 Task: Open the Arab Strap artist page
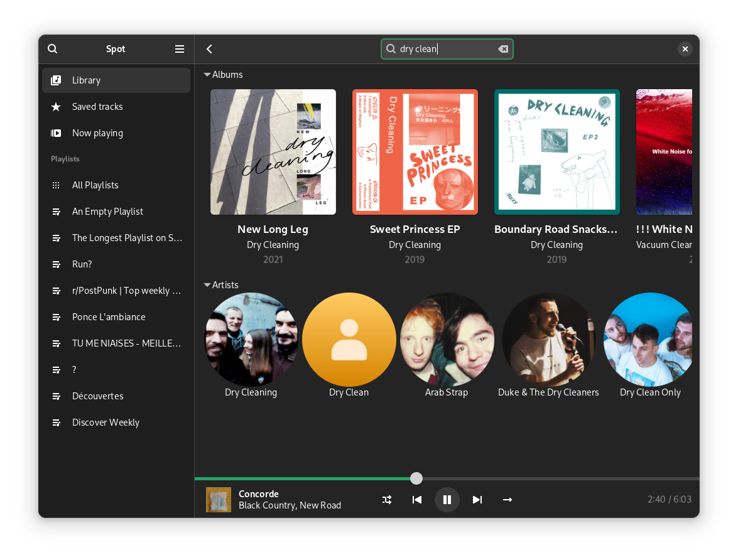pyautogui.click(x=447, y=340)
